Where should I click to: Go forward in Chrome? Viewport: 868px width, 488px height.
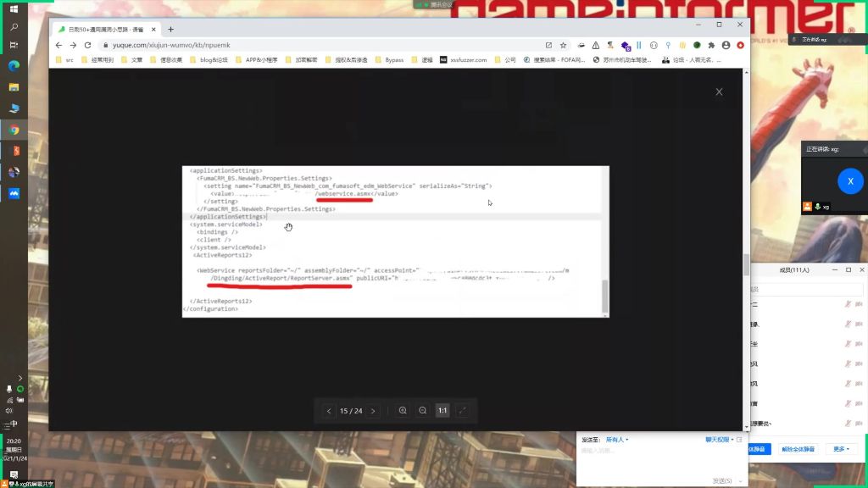point(73,45)
